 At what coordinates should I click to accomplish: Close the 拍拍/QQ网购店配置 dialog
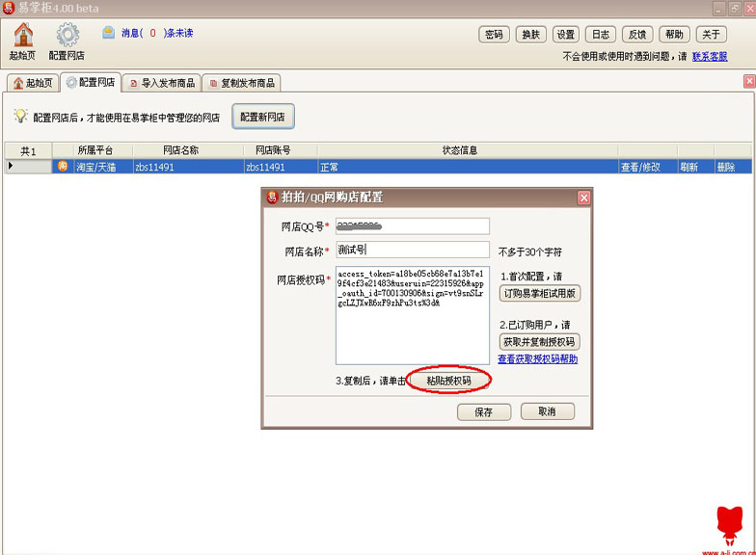pyautogui.click(x=583, y=198)
